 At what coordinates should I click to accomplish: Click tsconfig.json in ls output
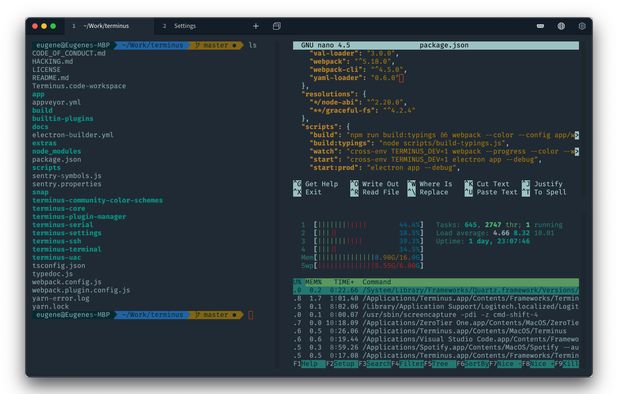59,266
